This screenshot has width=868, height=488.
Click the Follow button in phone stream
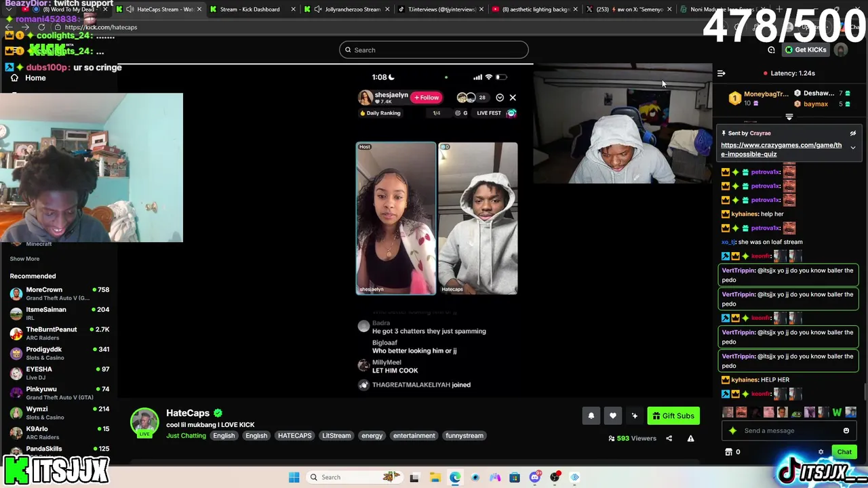tap(427, 98)
